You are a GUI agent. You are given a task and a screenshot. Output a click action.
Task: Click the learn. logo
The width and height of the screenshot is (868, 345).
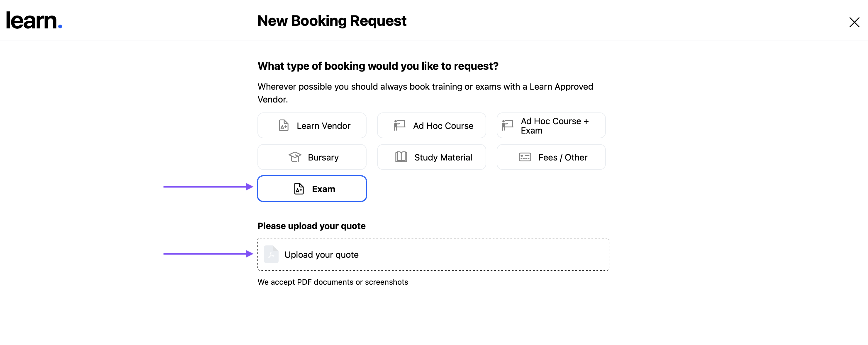tap(34, 21)
